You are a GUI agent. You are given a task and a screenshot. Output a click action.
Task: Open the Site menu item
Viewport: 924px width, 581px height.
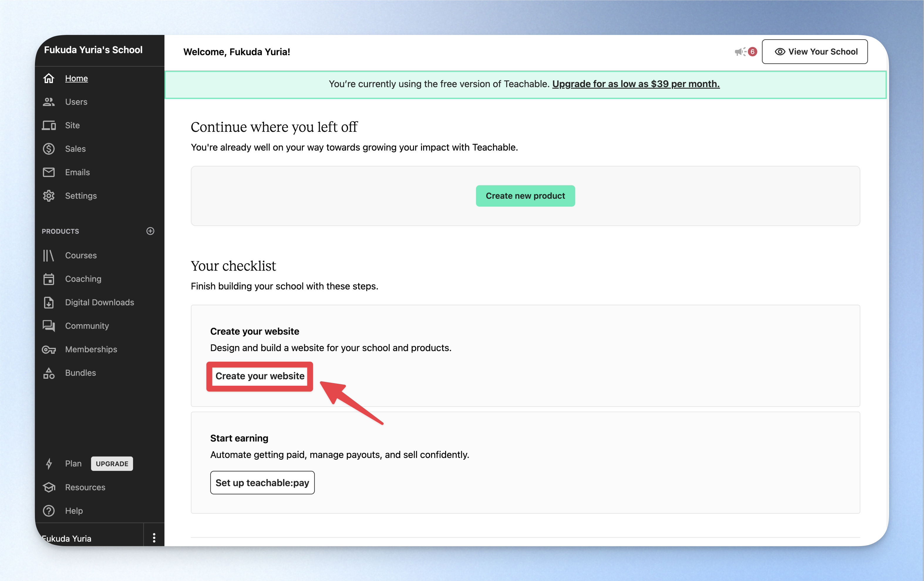pos(73,125)
